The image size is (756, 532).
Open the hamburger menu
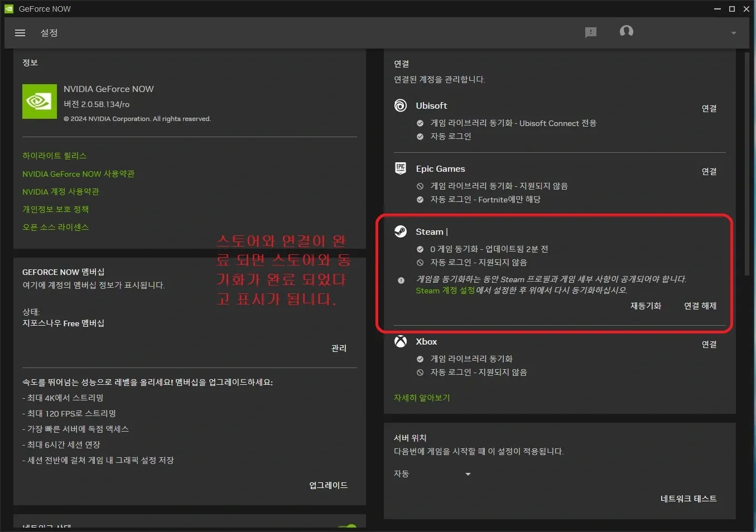[20, 33]
